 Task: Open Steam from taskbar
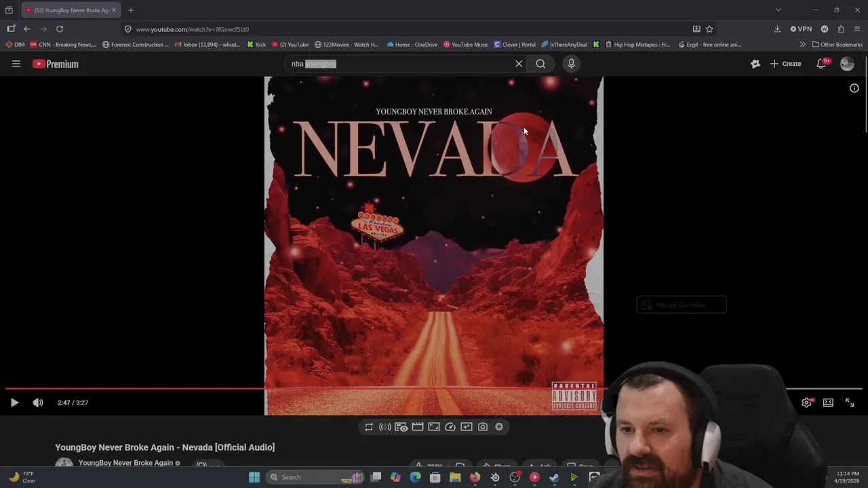(554, 477)
